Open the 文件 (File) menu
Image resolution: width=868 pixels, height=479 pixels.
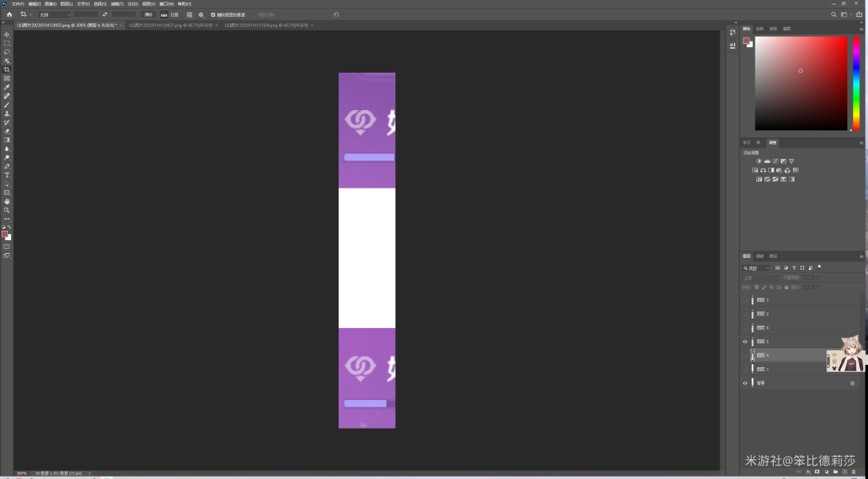[17, 3]
